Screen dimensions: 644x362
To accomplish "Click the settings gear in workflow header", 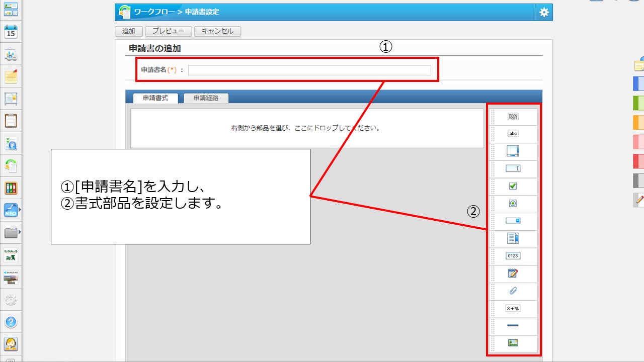I will (544, 13).
